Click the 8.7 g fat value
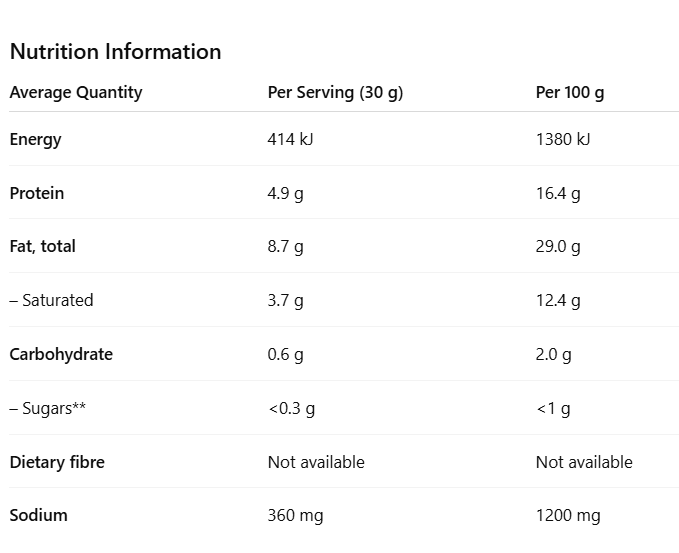 (286, 247)
